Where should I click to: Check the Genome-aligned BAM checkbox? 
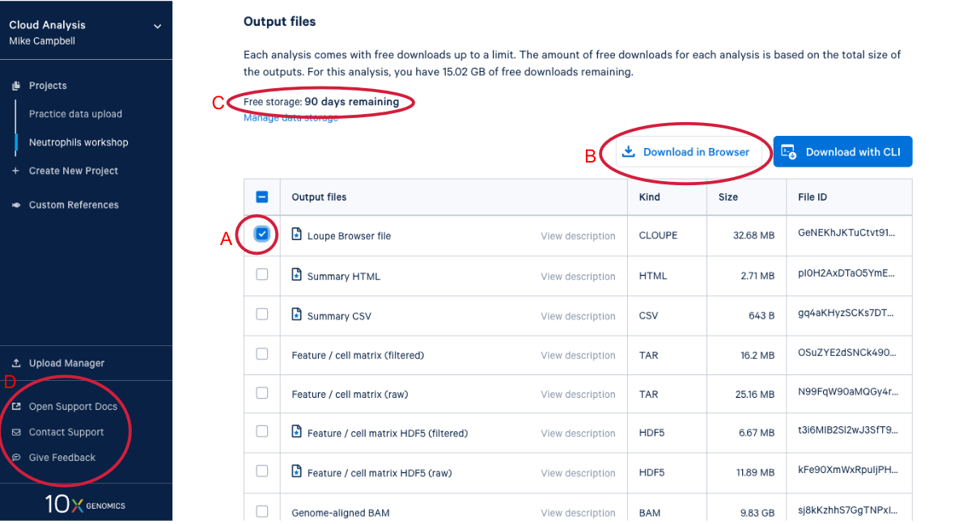262,511
